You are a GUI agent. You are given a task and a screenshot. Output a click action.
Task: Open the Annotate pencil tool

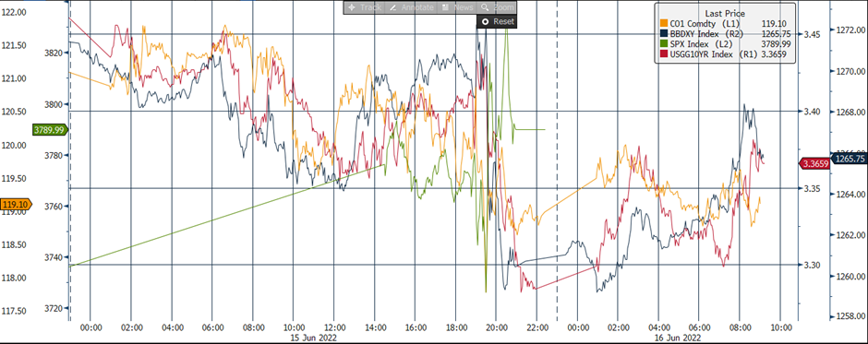click(412, 7)
